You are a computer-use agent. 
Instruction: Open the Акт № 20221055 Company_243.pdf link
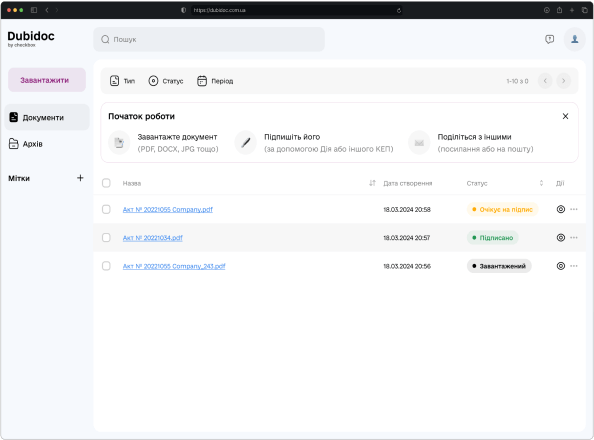tap(174, 266)
